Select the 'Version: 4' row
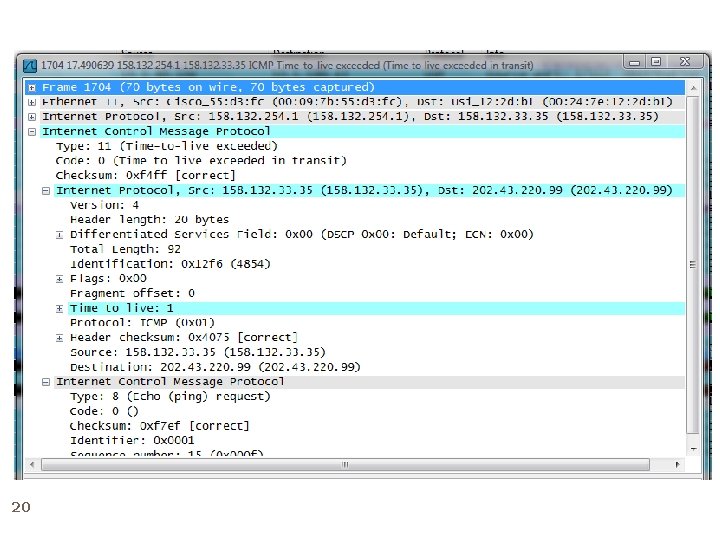The image size is (720, 540). coord(104,205)
